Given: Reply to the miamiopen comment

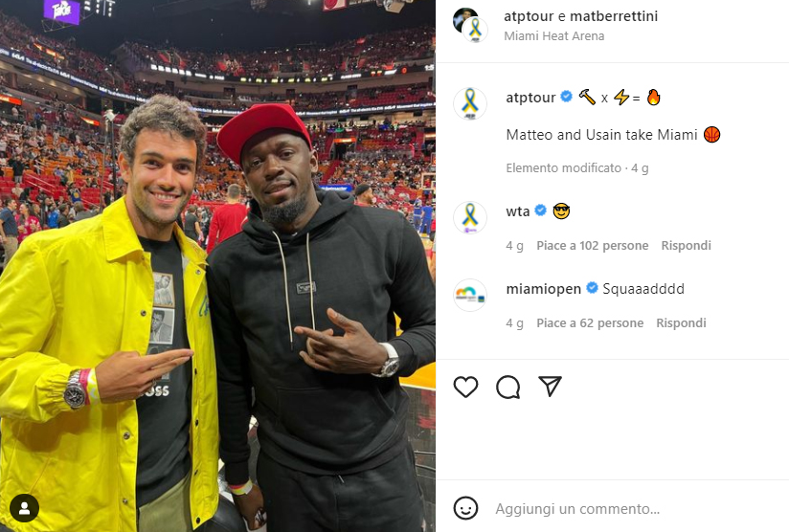Looking at the screenshot, I should [x=681, y=322].
